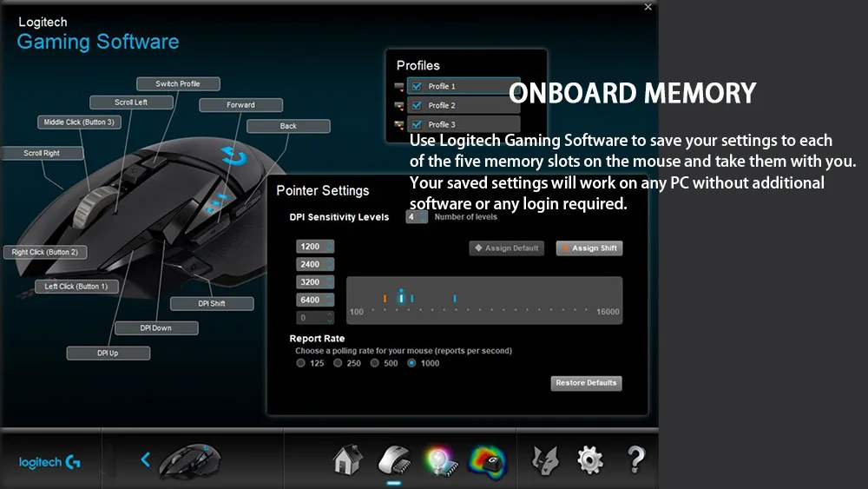Select the orange 1200 DPI shift marker
The height and width of the screenshot is (489, 868).
(x=385, y=299)
